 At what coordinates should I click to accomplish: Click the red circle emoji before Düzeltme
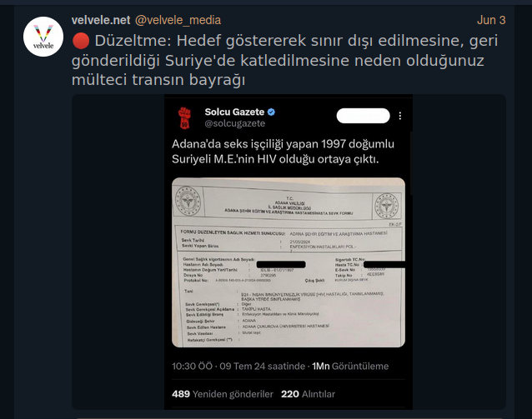click(x=81, y=41)
